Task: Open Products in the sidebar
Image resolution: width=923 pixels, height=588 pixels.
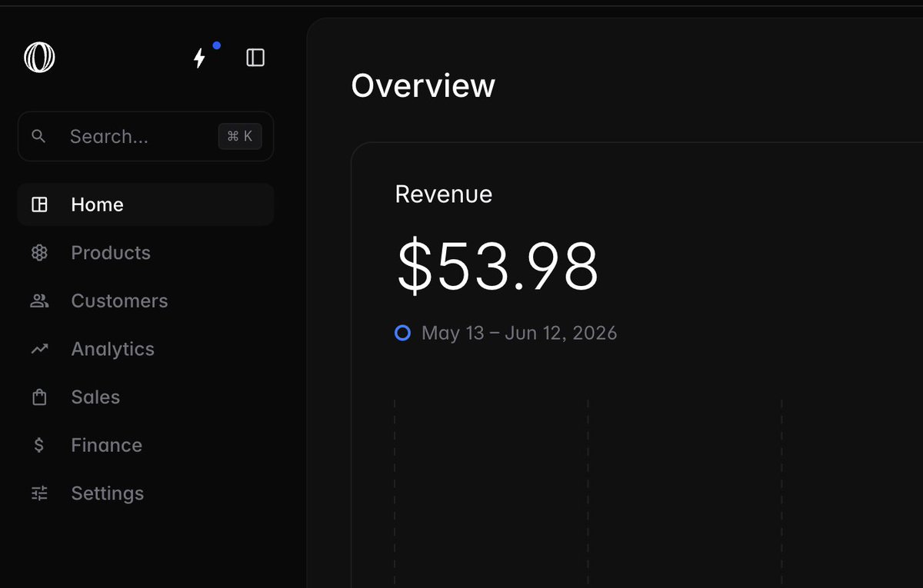Action: click(x=145, y=252)
